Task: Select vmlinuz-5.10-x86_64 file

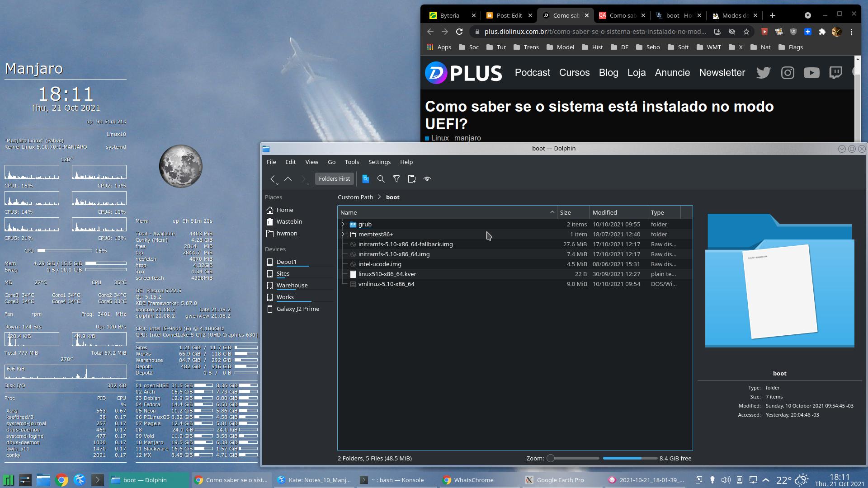Action: tap(386, 284)
